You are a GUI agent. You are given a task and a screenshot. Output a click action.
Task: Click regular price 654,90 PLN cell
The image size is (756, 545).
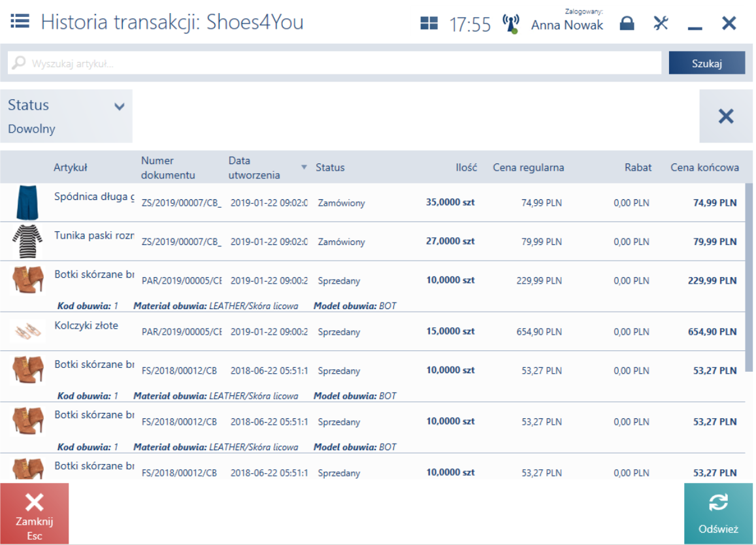[539, 332]
